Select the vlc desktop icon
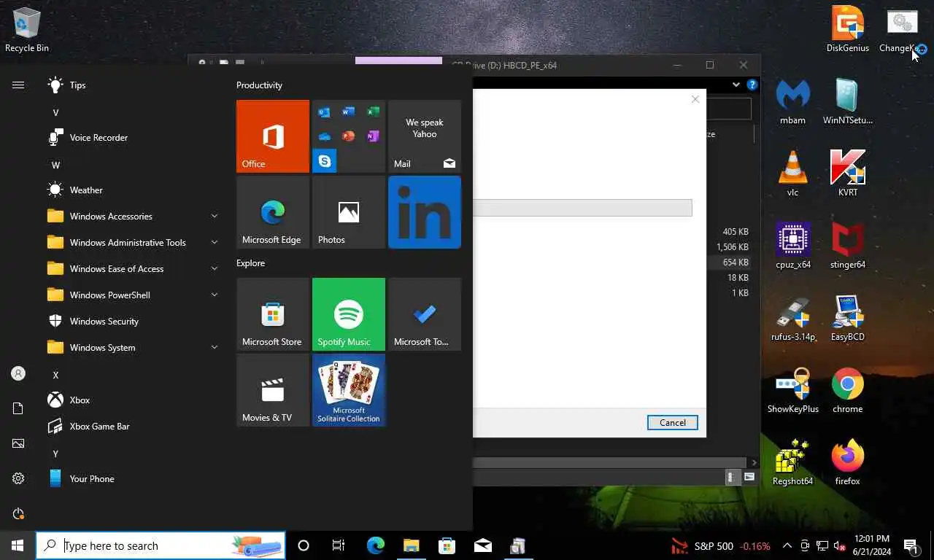The height and width of the screenshot is (560, 934). [x=792, y=174]
